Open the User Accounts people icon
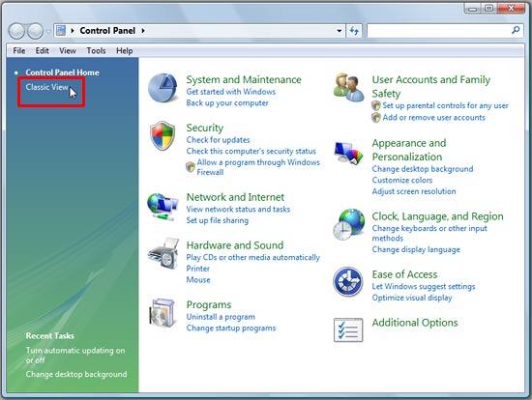Image resolution: width=532 pixels, height=400 pixels. (x=348, y=88)
